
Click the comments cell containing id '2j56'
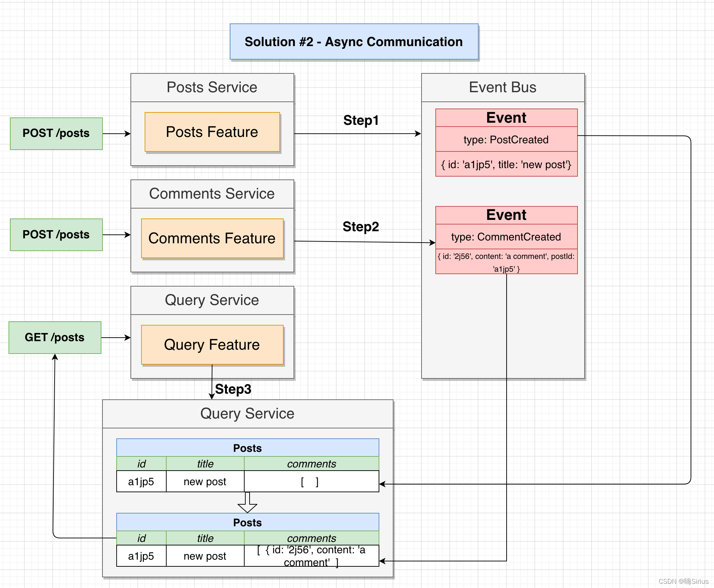[311, 556]
